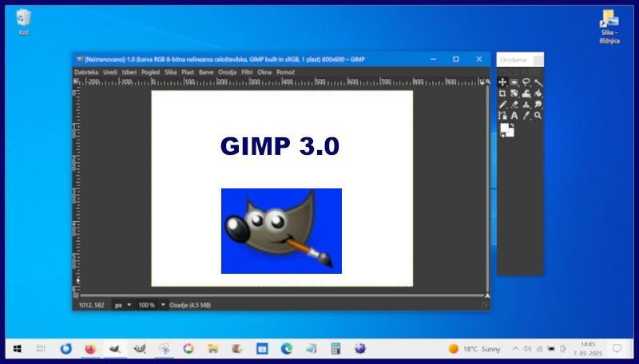Select the Unified Transform tool

pos(514,93)
